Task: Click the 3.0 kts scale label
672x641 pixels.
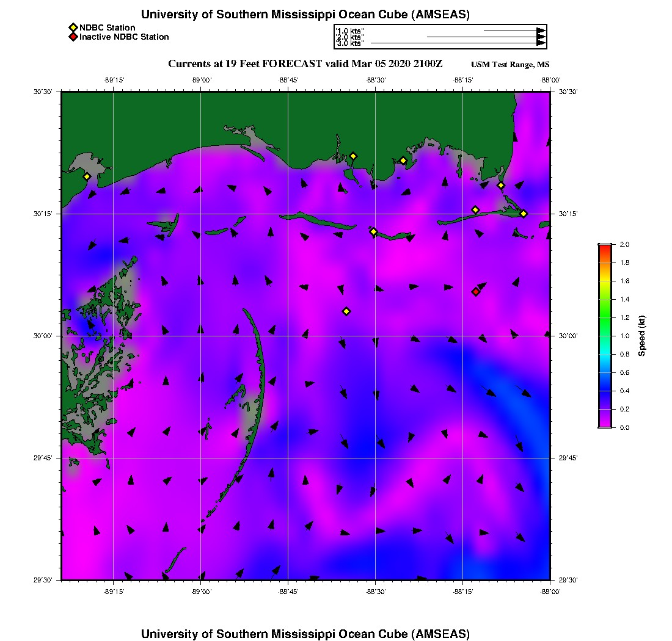Action: coord(350,43)
